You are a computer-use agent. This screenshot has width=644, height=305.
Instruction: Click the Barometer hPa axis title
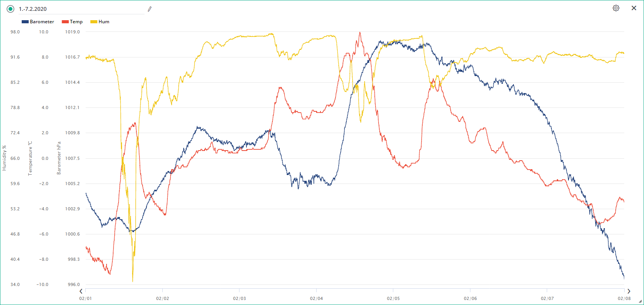coord(59,158)
